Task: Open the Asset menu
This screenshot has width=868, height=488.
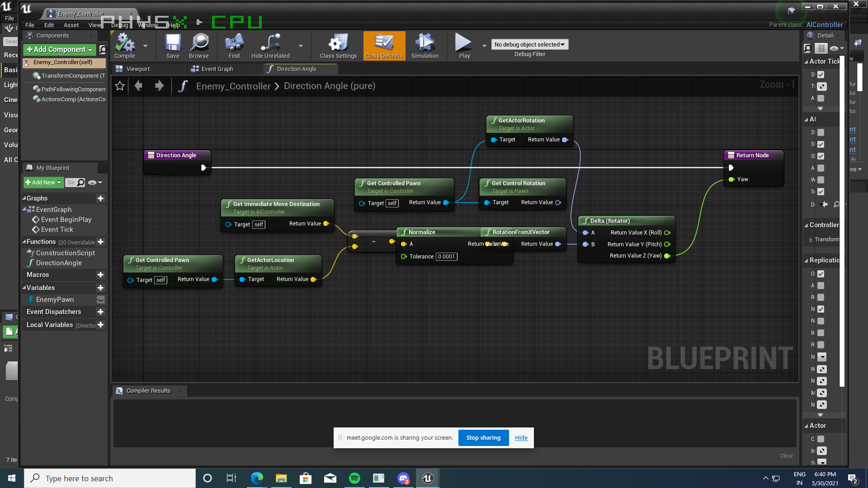Action: 71,25
